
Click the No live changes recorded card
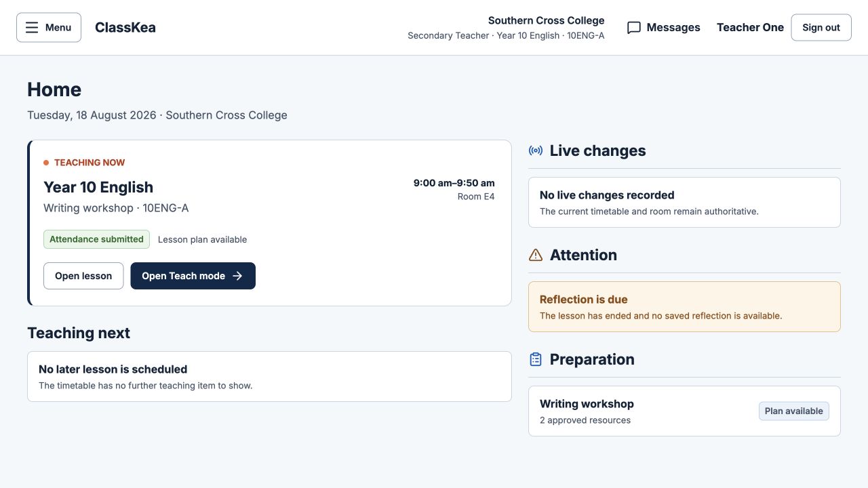pyautogui.click(x=684, y=203)
